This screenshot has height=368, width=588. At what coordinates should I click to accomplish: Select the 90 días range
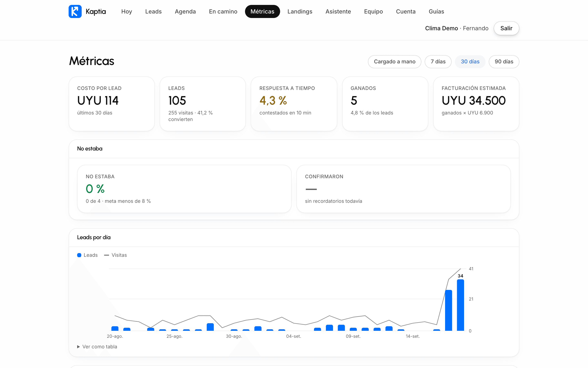point(504,62)
